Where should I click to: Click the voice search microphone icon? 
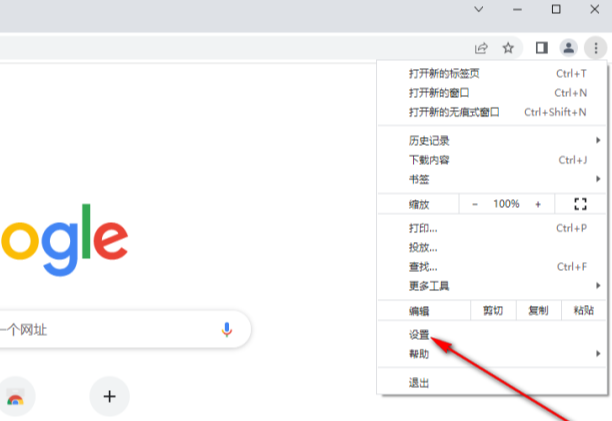(x=227, y=330)
